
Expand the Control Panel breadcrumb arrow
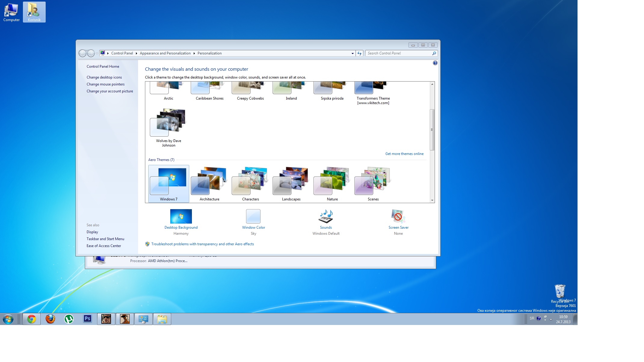coord(136,53)
